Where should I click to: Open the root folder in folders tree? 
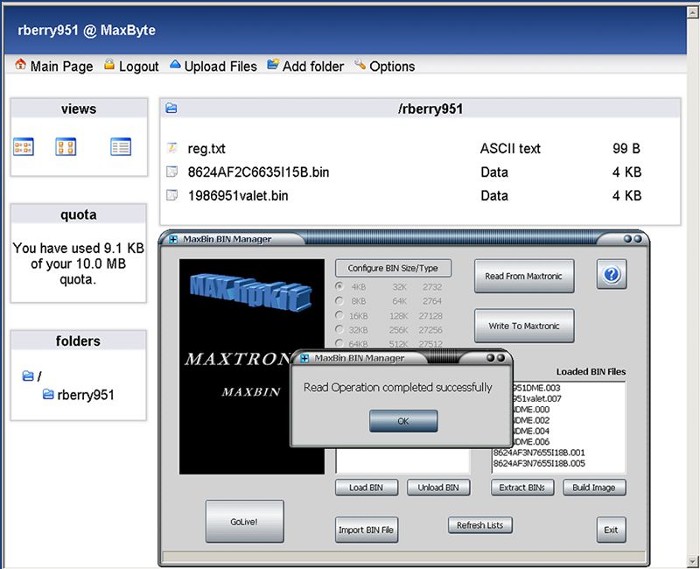[32, 376]
